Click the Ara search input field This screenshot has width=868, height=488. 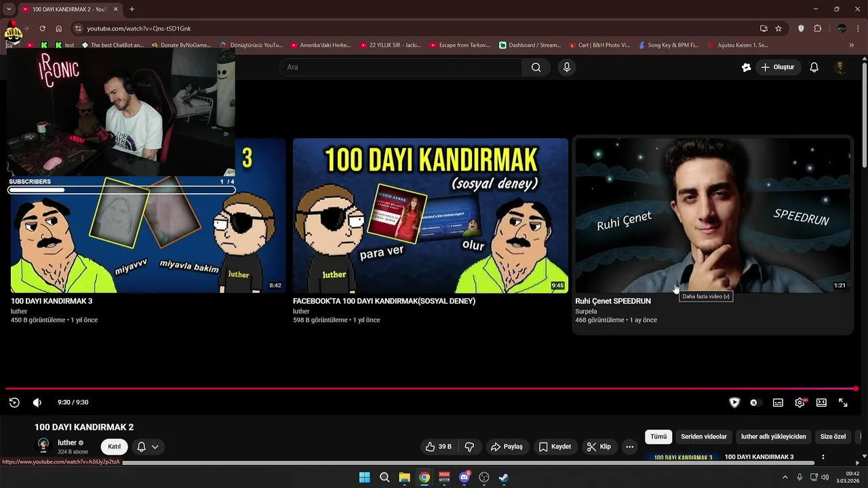400,67
